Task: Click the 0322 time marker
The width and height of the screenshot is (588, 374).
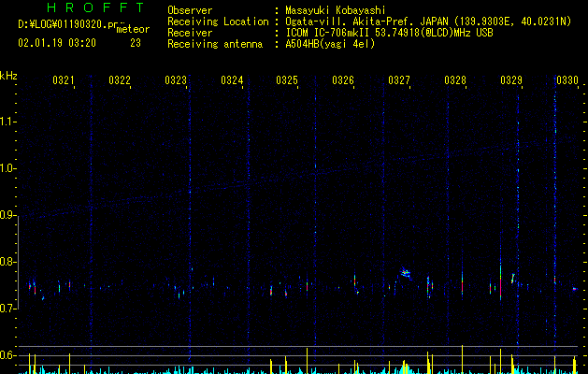Action: click(120, 79)
